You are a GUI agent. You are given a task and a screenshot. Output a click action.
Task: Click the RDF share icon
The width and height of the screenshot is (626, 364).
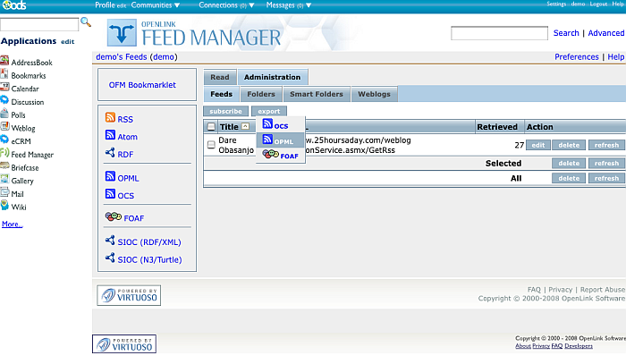(x=110, y=154)
